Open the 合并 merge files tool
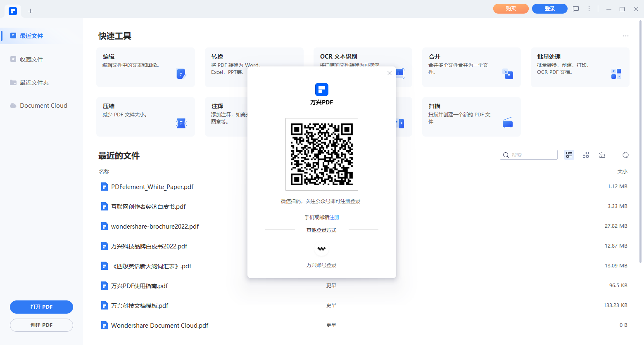Screen dimensions: 644x345 (471, 67)
